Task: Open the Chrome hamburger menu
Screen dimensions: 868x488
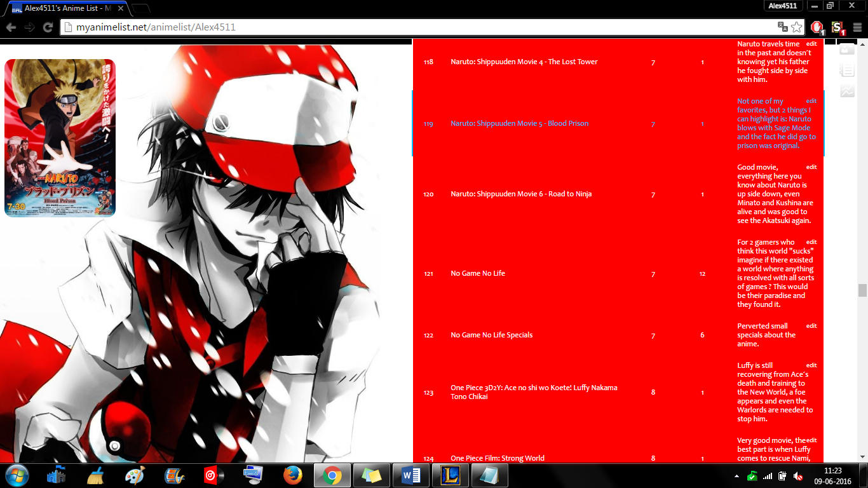Action: (857, 27)
